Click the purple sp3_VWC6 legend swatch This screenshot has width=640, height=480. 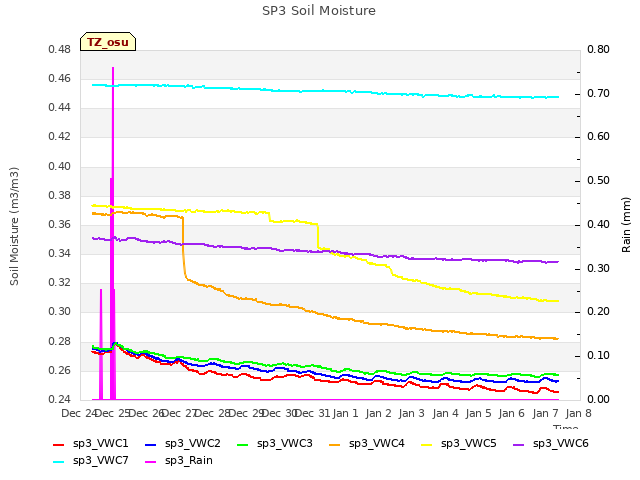pyautogui.click(x=519, y=444)
